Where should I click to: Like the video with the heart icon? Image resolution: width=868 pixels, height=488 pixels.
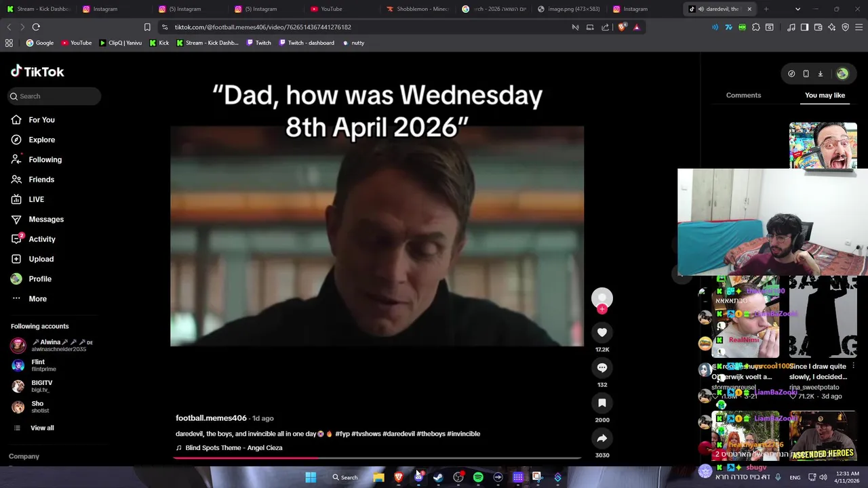pyautogui.click(x=601, y=332)
